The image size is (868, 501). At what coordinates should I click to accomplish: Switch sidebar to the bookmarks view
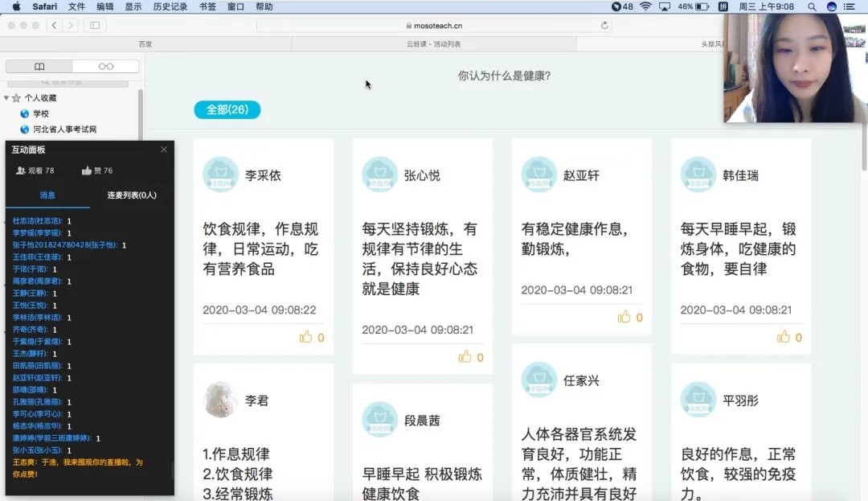39,67
